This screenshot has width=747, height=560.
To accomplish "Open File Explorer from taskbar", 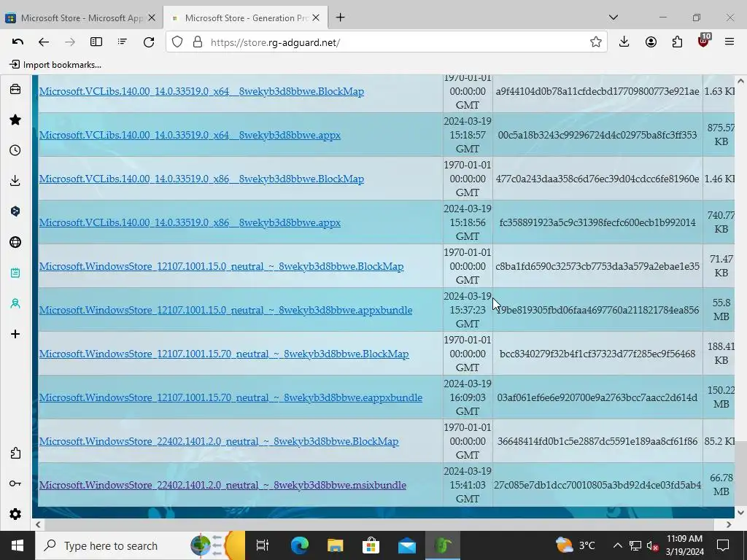I will [x=335, y=545].
